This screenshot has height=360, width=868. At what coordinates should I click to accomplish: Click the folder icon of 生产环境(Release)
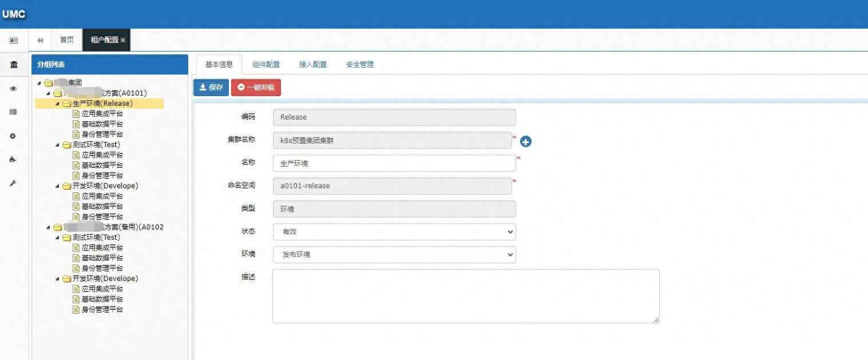(67, 104)
